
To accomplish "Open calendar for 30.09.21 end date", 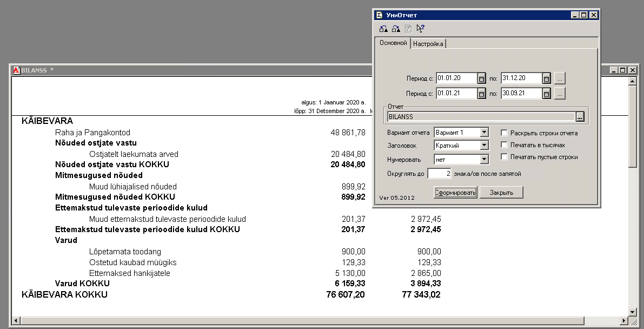I will pyautogui.click(x=546, y=94).
